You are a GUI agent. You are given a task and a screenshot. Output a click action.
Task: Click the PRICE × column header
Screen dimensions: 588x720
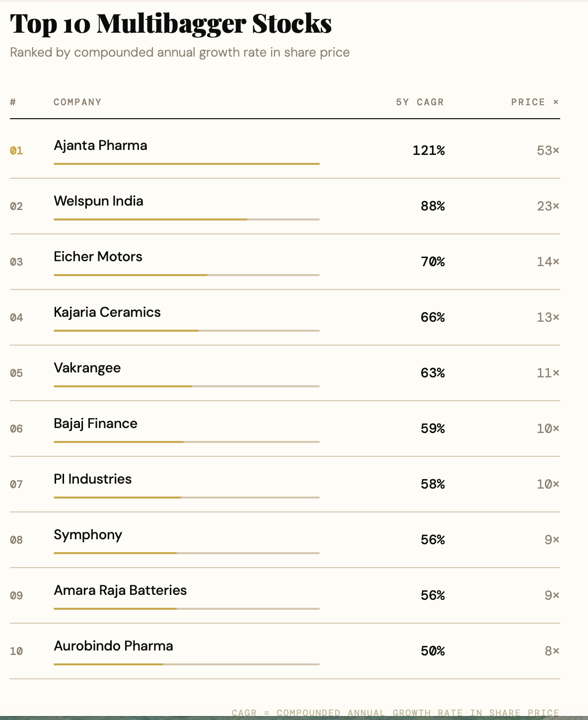coord(535,102)
